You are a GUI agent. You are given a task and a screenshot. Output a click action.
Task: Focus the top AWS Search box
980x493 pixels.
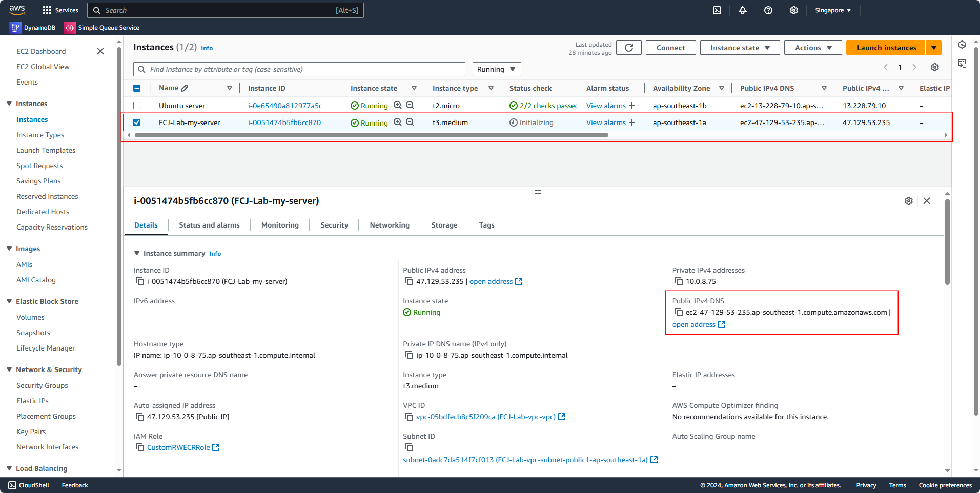tap(226, 10)
